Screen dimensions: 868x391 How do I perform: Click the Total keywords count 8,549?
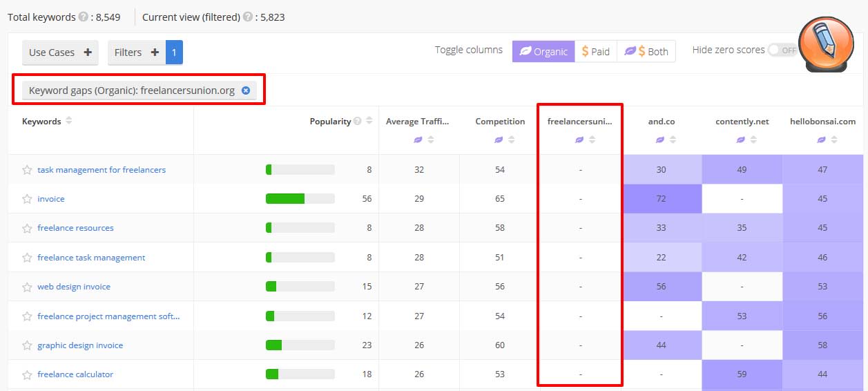pyautogui.click(x=109, y=17)
